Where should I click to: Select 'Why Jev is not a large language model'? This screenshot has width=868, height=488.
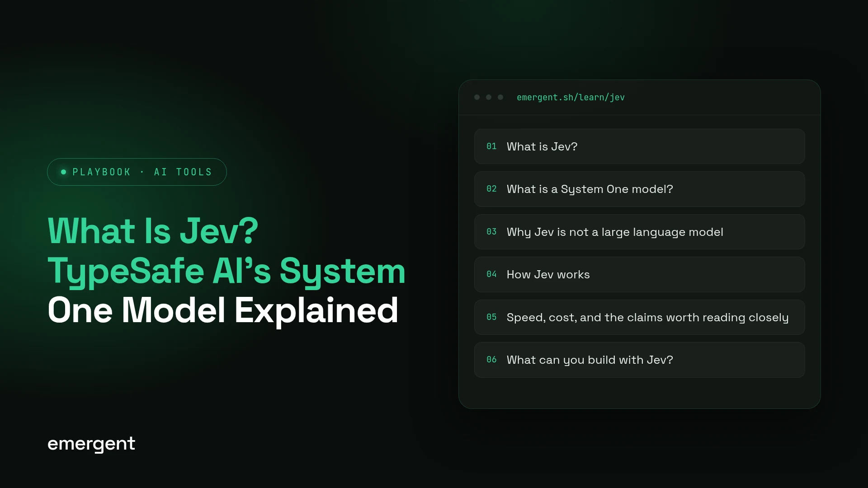tap(639, 232)
